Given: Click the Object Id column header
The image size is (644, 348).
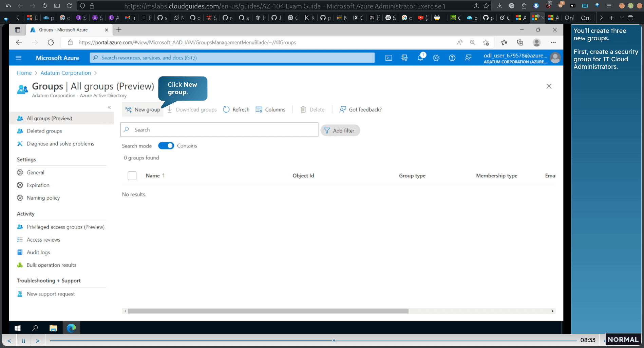Looking at the screenshot, I should click(x=303, y=176).
